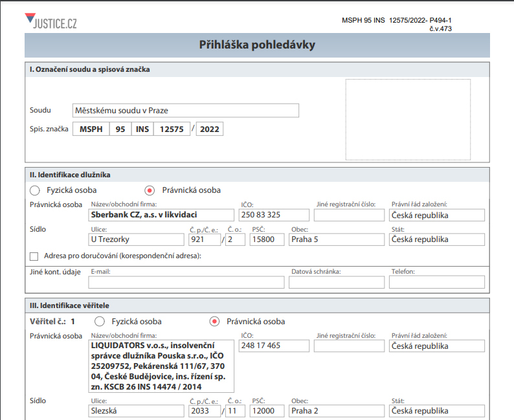The image size is (514, 420).
Task: Click the empty stamp box in court section
Action: point(409,120)
